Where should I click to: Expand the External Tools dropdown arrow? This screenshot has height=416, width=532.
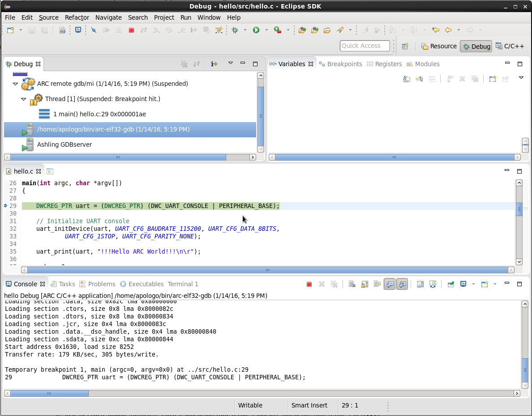(288, 30)
